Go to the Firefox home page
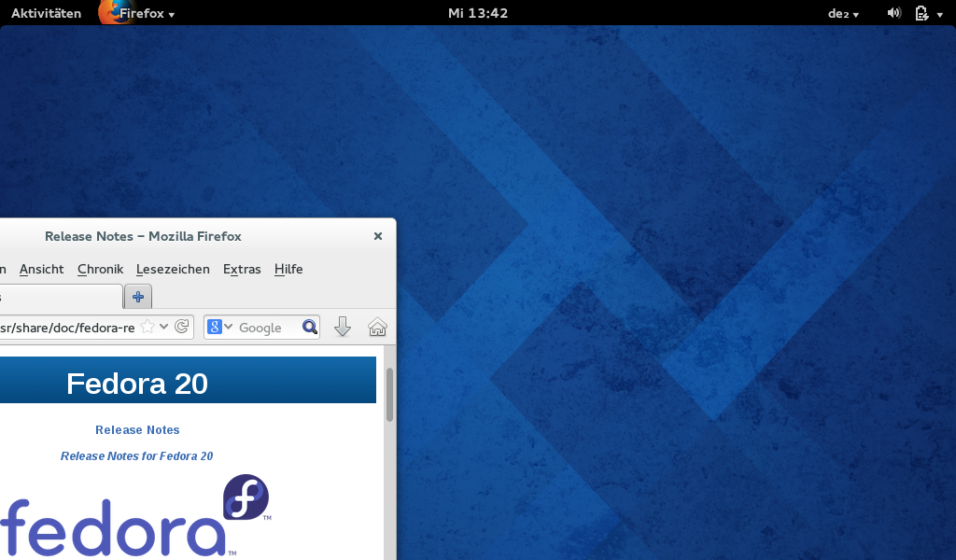The image size is (956, 560). tap(377, 327)
